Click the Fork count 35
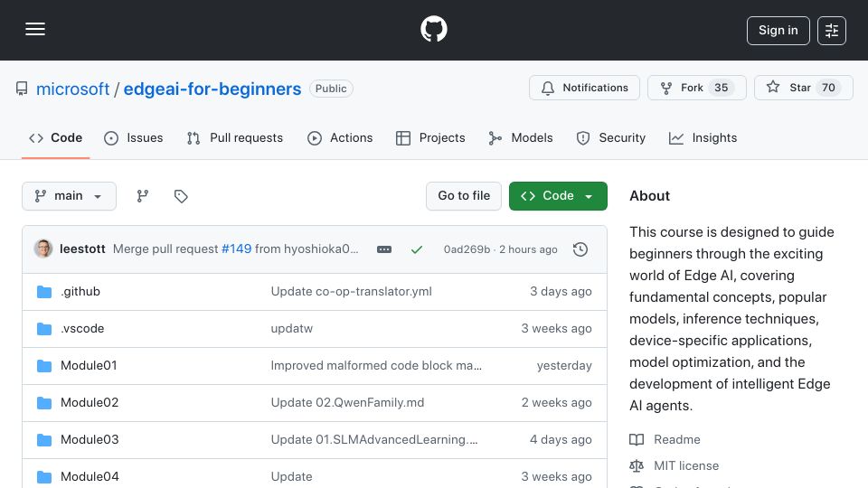 721,88
